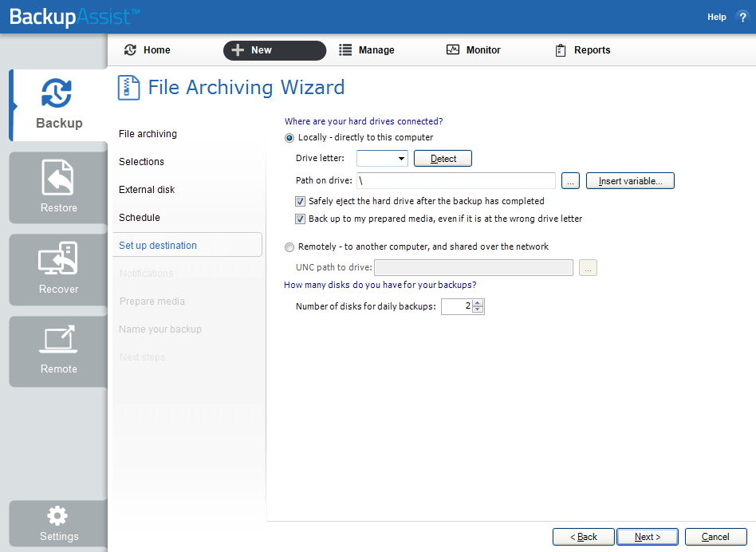Go to External disk wizard step

point(147,190)
